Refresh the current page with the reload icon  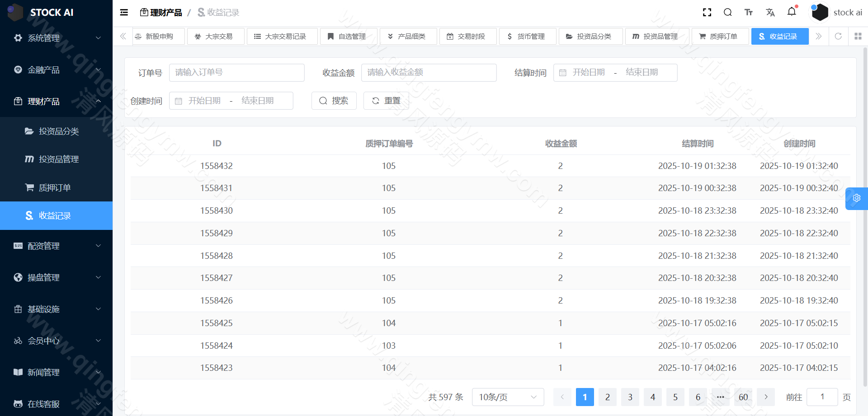coord(839,36)
